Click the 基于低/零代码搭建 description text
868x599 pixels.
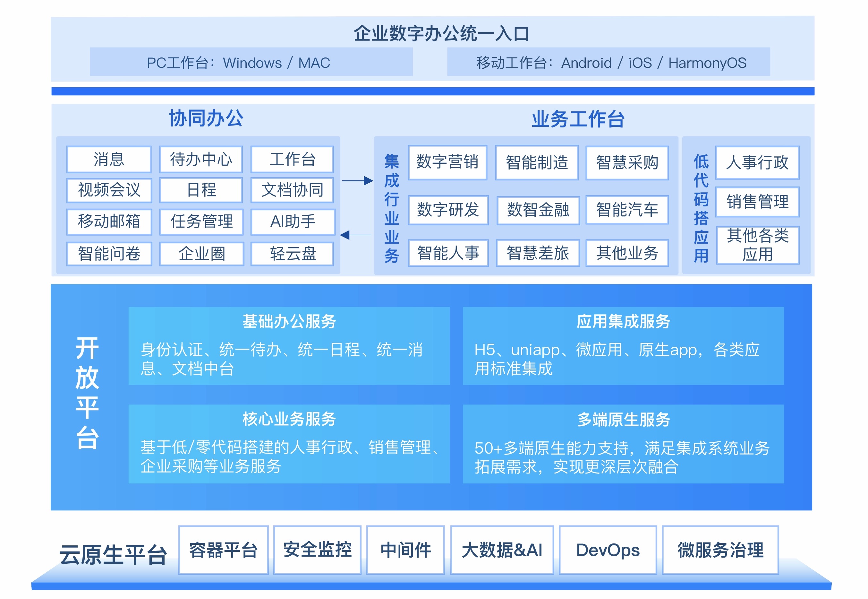coord(291,457)
